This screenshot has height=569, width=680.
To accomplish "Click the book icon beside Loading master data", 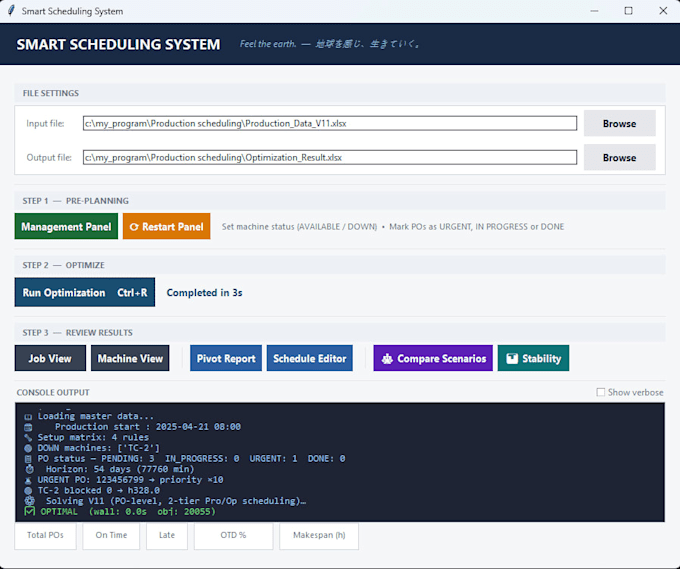I will point(28,416).
